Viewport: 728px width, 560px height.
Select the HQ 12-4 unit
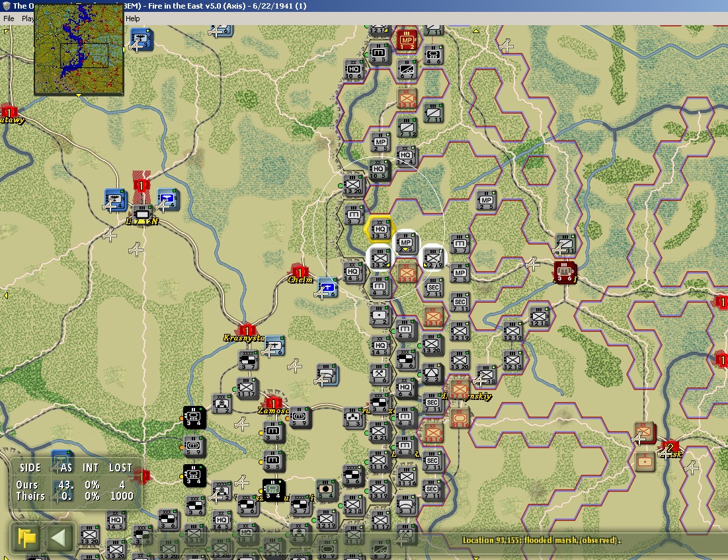[x=406, y=156]
